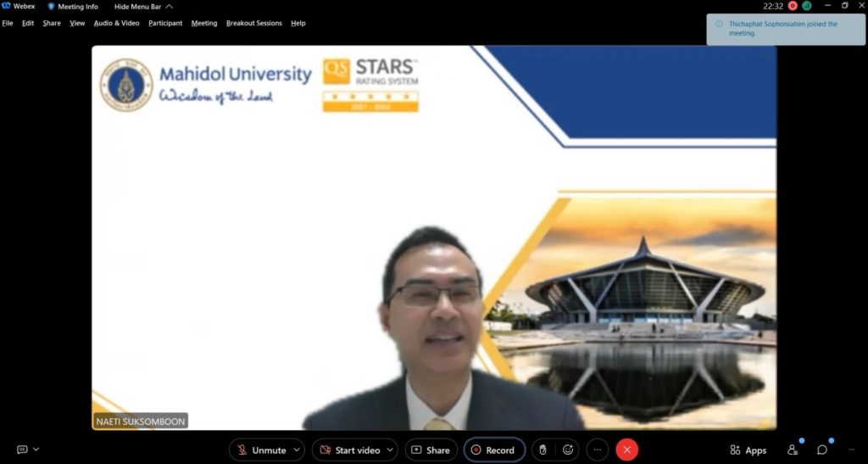Viewport: 868px width, 464px height.
Task: Click NAETI SUKSOMBOON name label
Action: 141,422
